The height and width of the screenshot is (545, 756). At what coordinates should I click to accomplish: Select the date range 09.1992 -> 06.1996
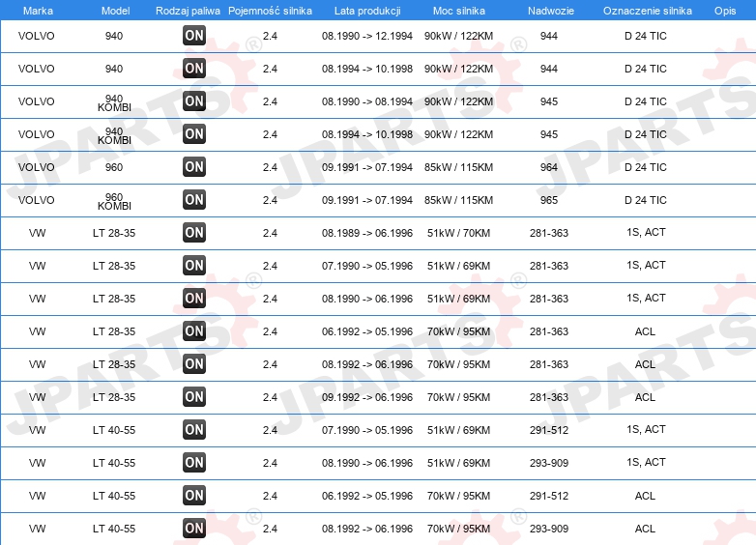coord(367,397)
